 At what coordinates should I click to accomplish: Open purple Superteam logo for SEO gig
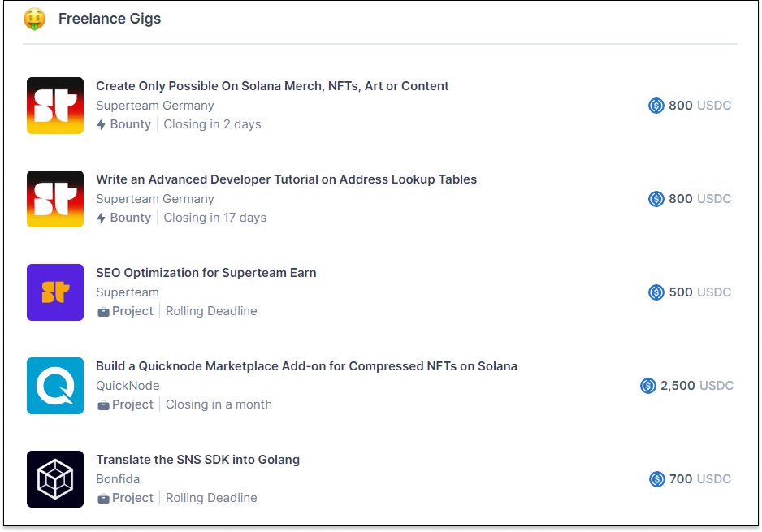(55, 292)
